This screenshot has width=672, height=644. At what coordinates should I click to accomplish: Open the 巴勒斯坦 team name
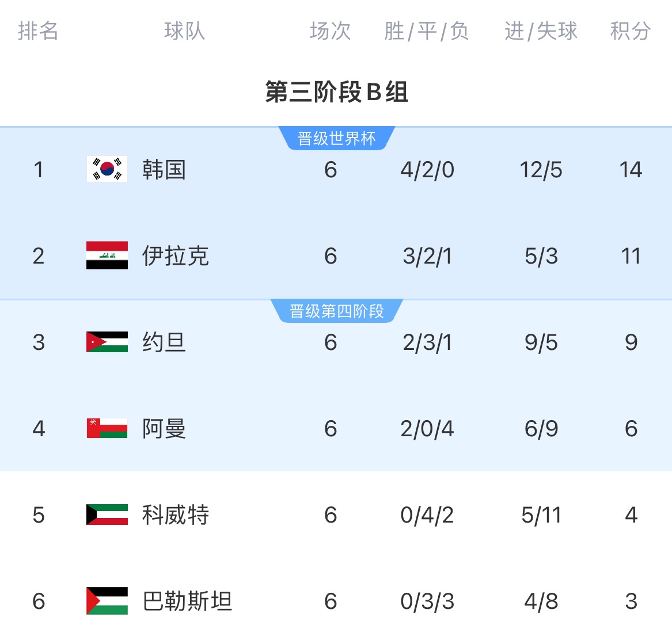(x=187, y=601)
